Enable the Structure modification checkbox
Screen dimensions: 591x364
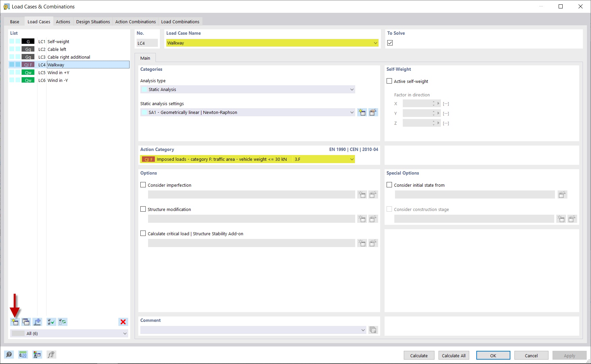[x=143, y=209]
